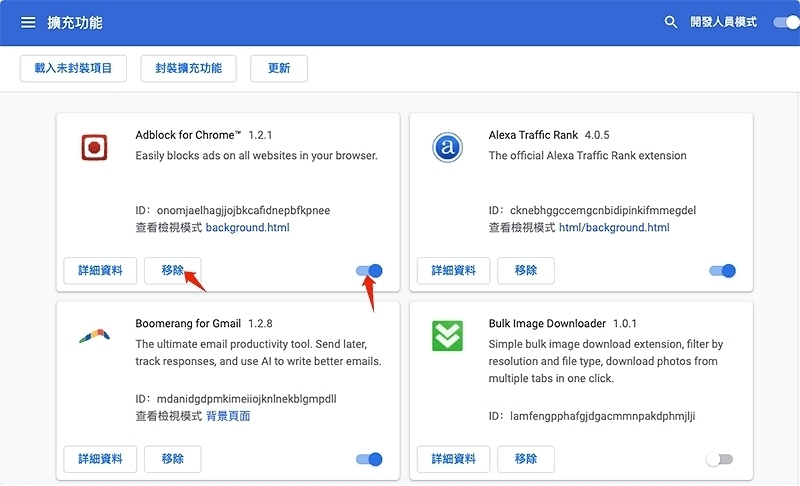Open Alexa's html/background.html inspect link

(614, 227)
